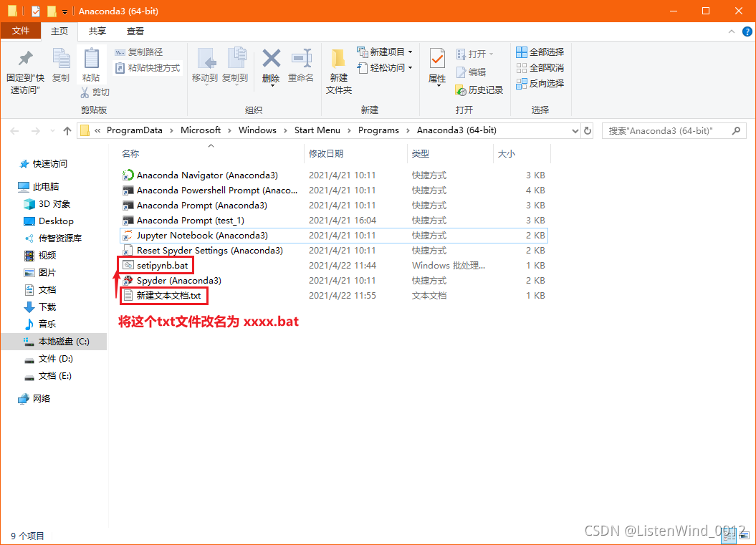Select the 新建文本文档.txt file
Image resolution: width=756 pixels, height=545 pixels.
pos(334,295)
